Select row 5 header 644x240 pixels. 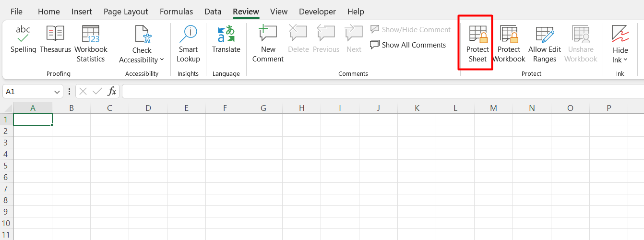click(6, 166)
